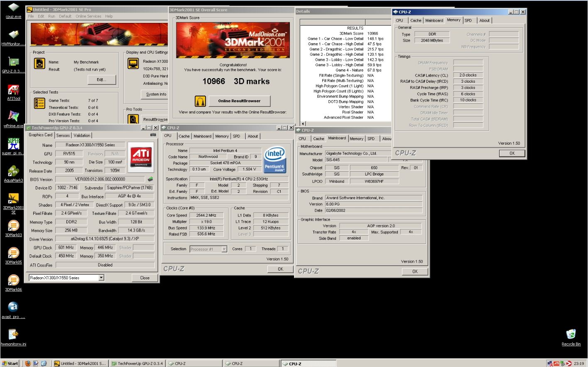Click the Selected Tests checklist icon

tap(39, 103)
